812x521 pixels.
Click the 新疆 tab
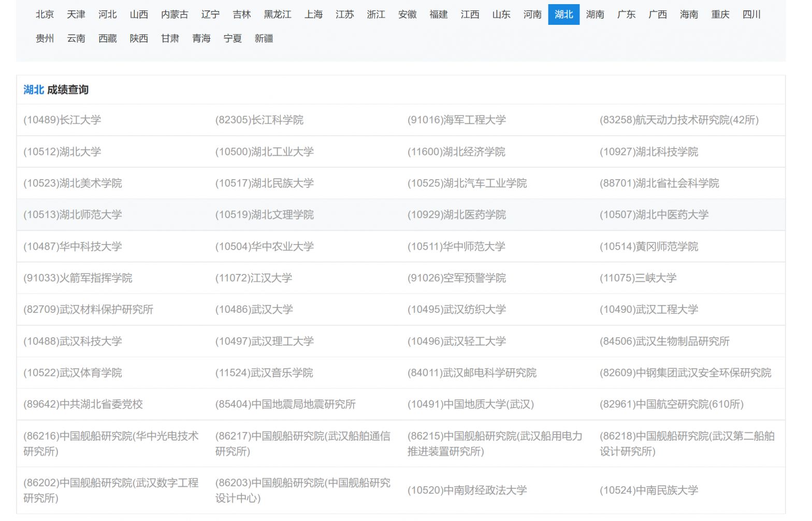[264, 38]
